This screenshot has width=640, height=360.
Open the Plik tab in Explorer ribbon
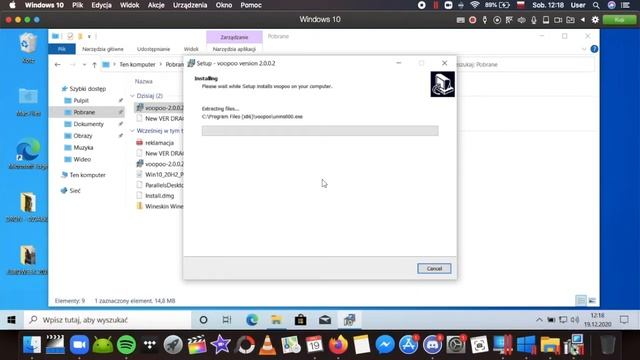pos(62,49)
